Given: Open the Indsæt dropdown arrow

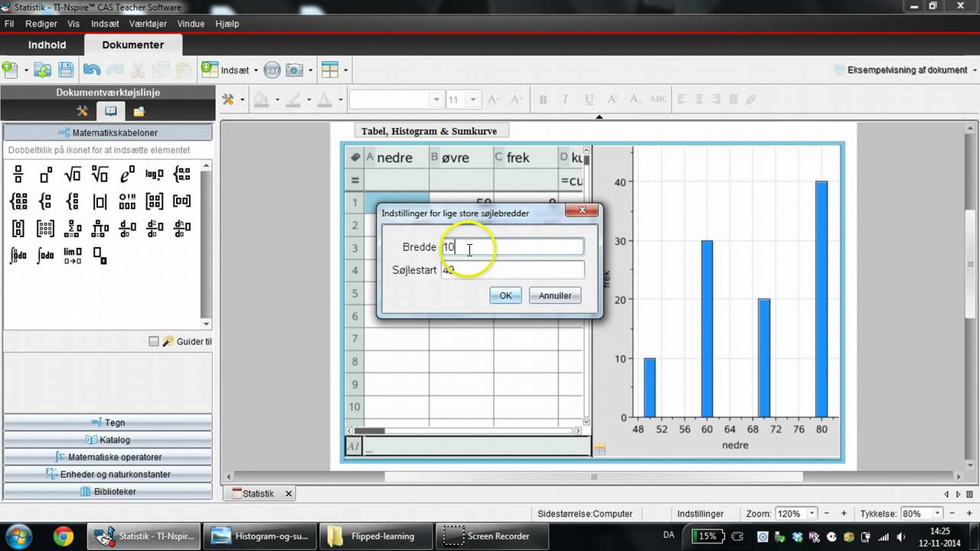Looking at the screenshot, I should click(256, 70).
